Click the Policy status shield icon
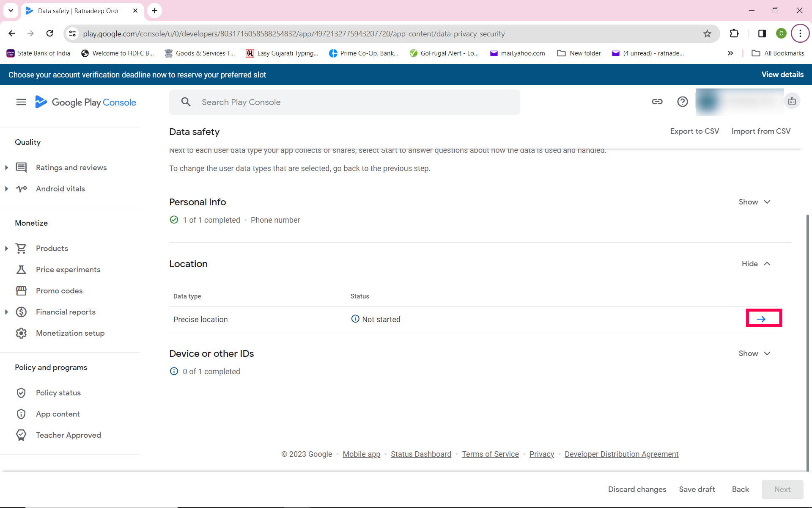This screenshot has width=812, height=508. click(21, 393)
